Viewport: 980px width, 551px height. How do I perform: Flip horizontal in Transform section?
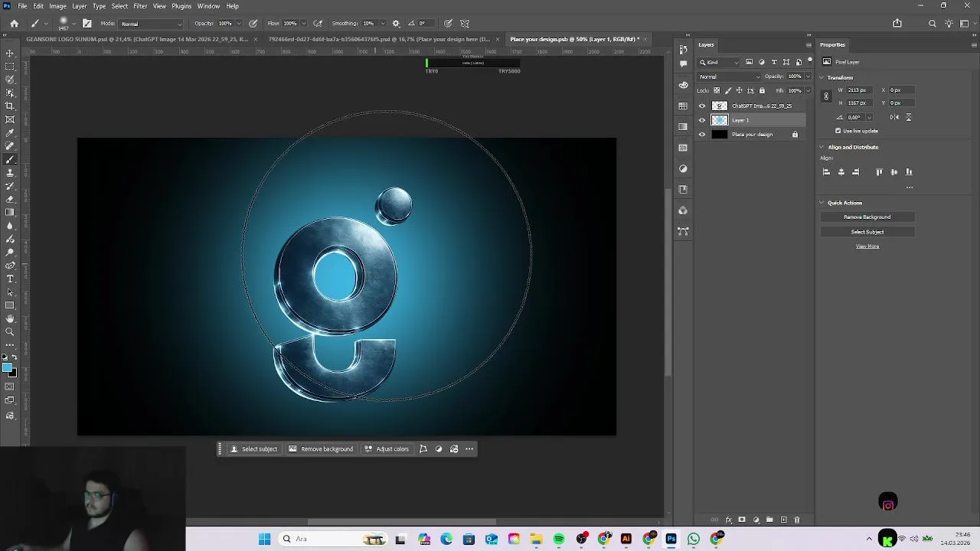click(894, 117)
